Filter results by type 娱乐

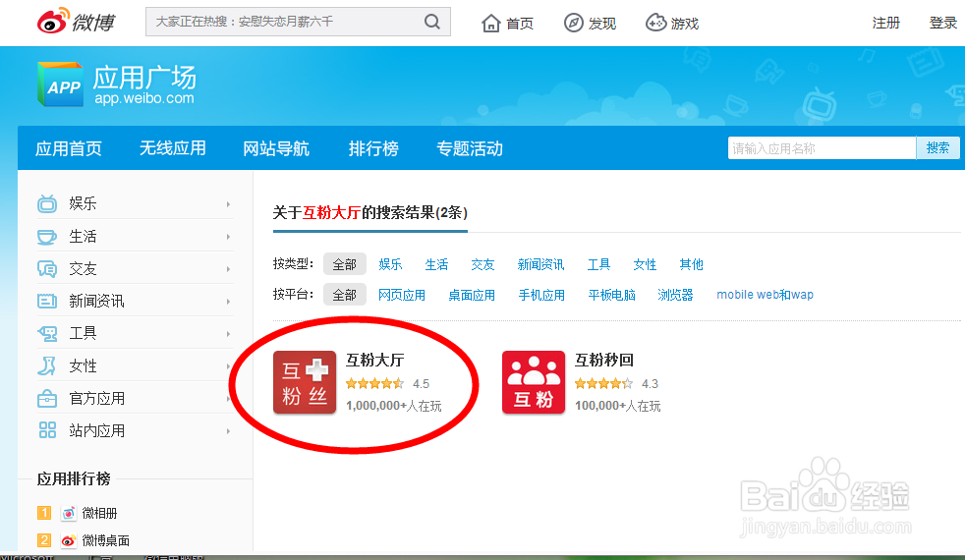(390, 264)
